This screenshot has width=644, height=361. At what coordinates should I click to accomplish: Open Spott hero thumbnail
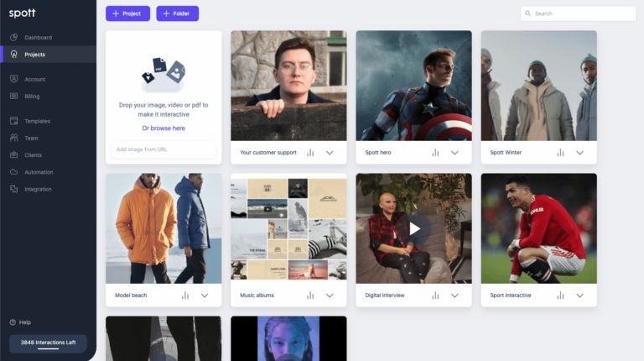413,86
